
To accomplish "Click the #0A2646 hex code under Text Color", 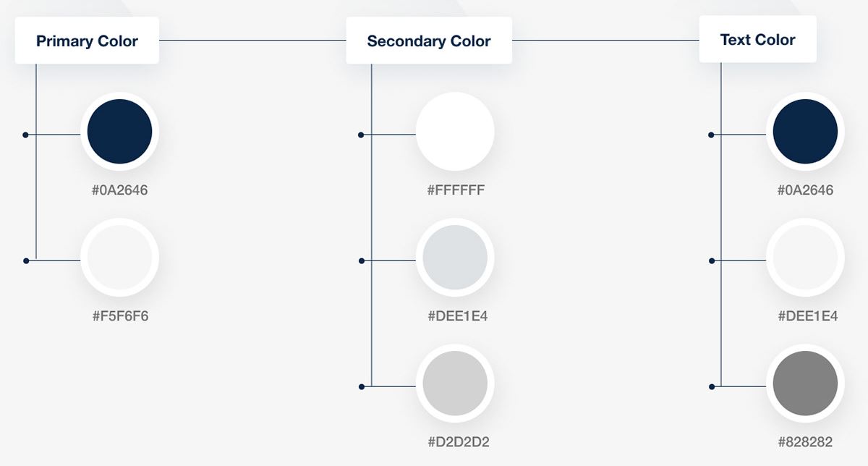I will [x=806, y=190].
